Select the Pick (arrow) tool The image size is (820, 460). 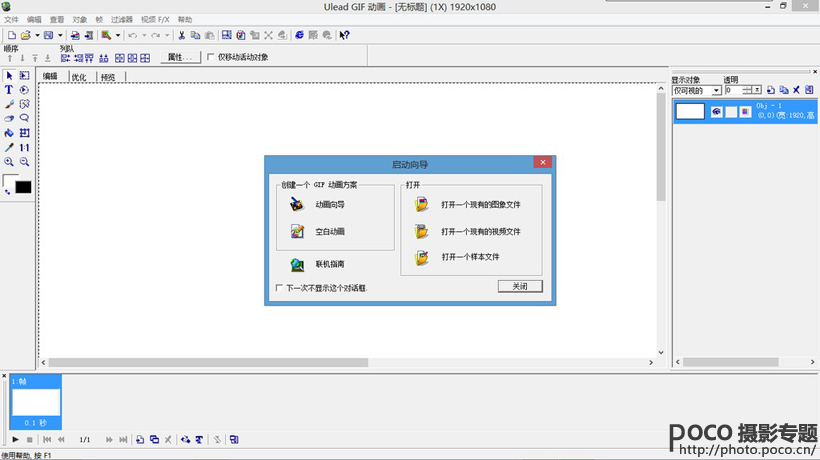(x=9, y=76)
